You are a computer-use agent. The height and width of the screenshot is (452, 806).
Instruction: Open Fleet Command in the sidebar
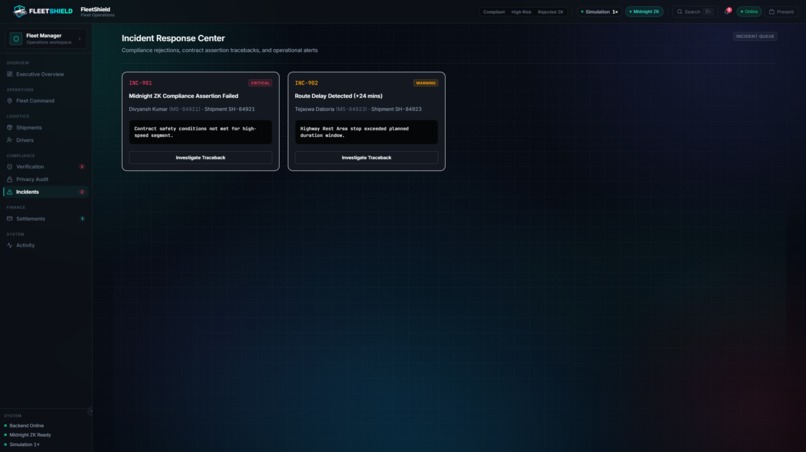[46, 101]
